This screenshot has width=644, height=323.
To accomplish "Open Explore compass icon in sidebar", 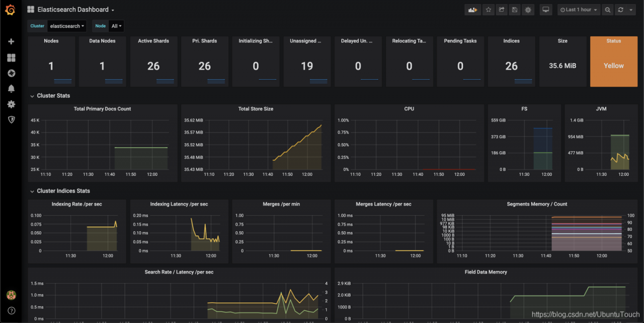I will pos(11,73).
